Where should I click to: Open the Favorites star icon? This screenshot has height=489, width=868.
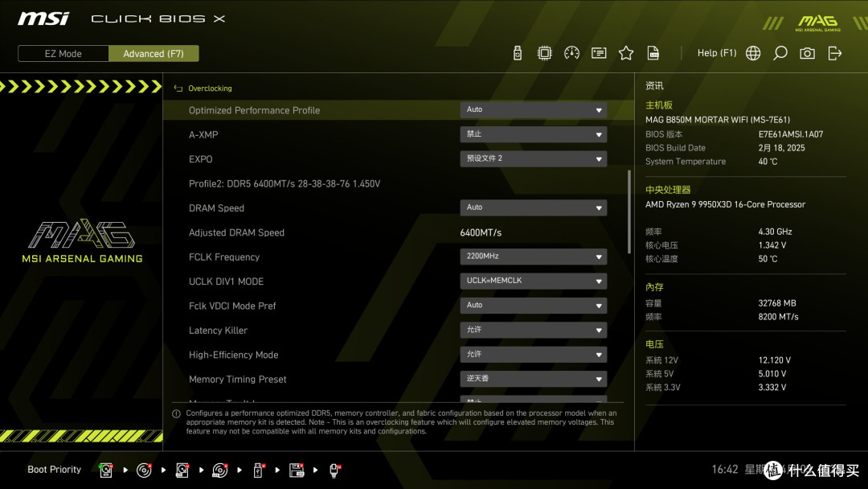626,53
